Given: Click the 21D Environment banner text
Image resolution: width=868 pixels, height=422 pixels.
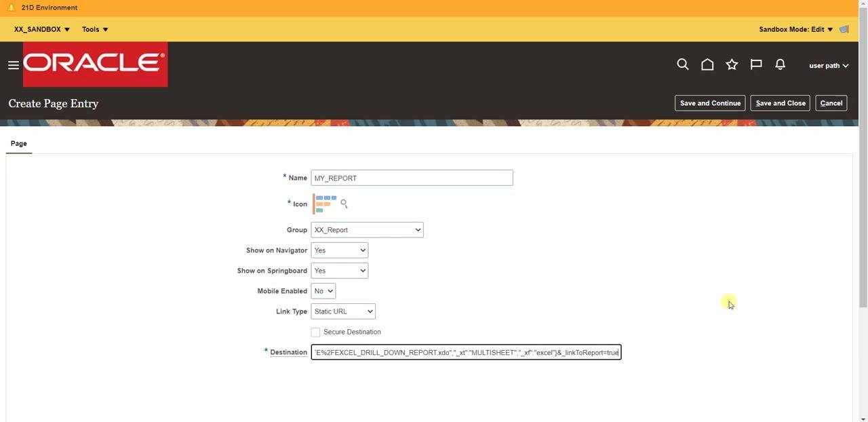Looking at the screenshot, I should (x=50, y=7).
